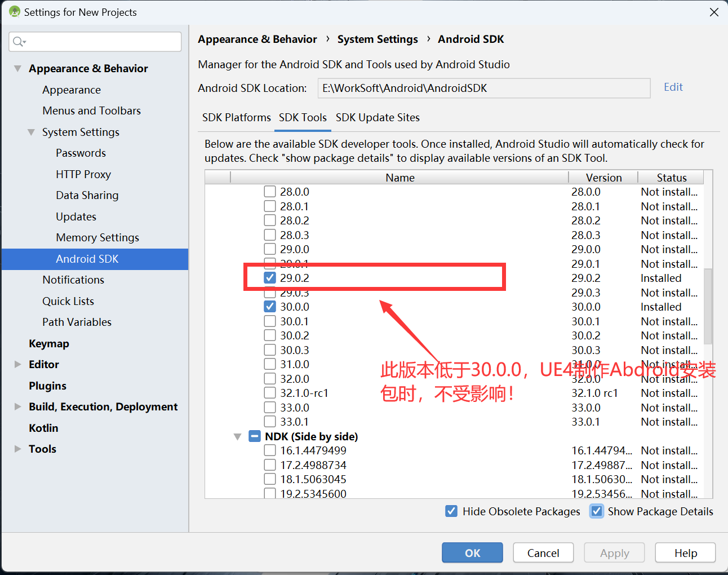Open the Notifications settings page
Screen dimensions: 728x575
[x=73, y=280]
